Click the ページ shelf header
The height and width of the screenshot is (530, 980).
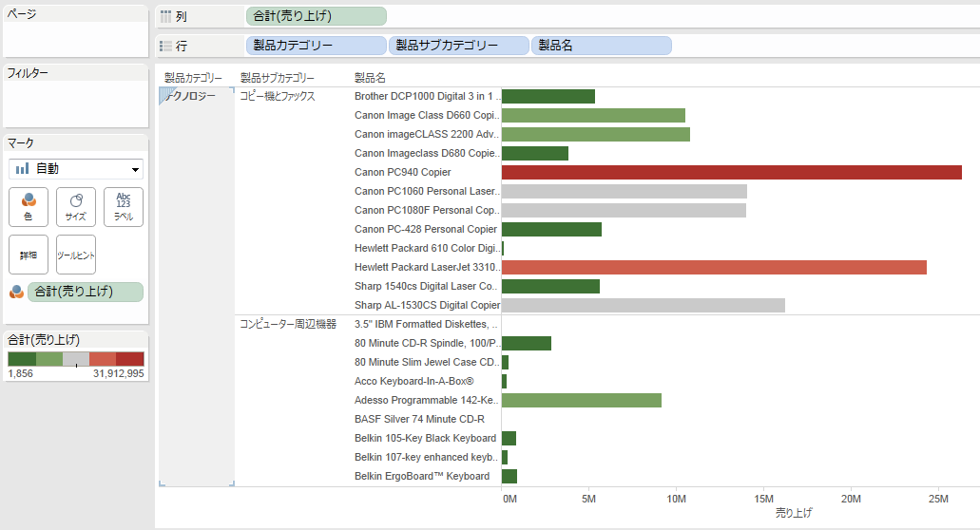point(22,13)
